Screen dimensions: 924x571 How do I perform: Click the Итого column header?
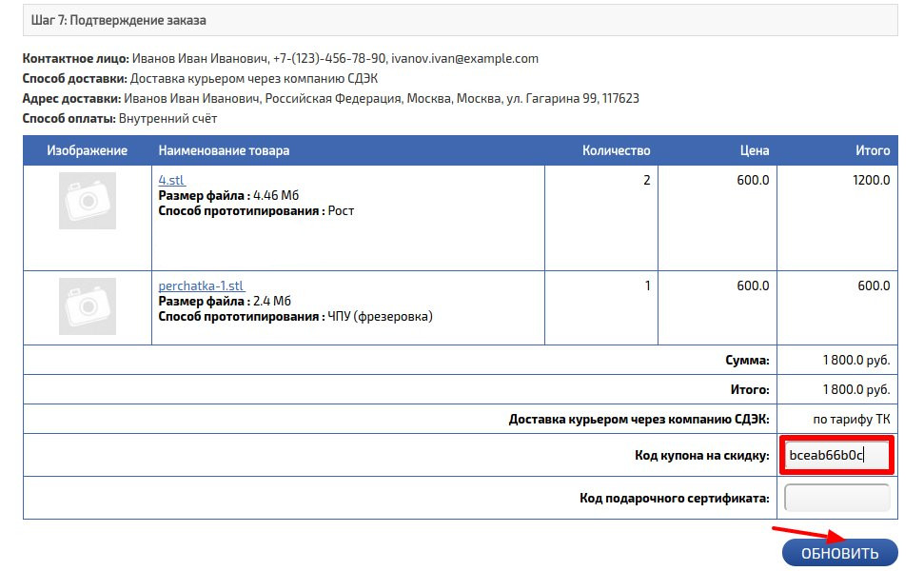click(873, 150)
